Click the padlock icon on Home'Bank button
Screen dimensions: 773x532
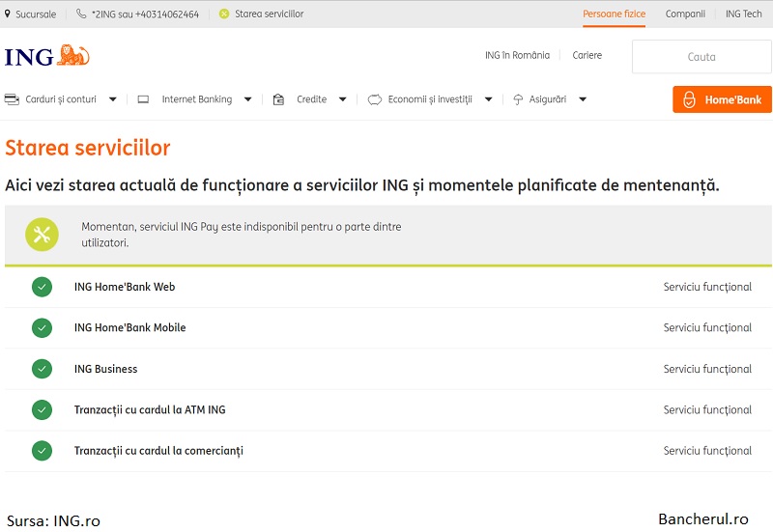689,99
